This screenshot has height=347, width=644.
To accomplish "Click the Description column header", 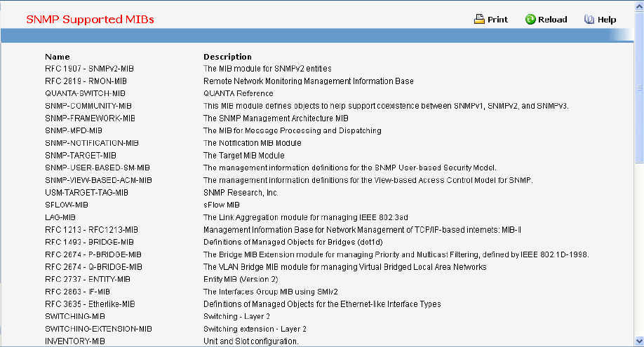I will point(227,57).
